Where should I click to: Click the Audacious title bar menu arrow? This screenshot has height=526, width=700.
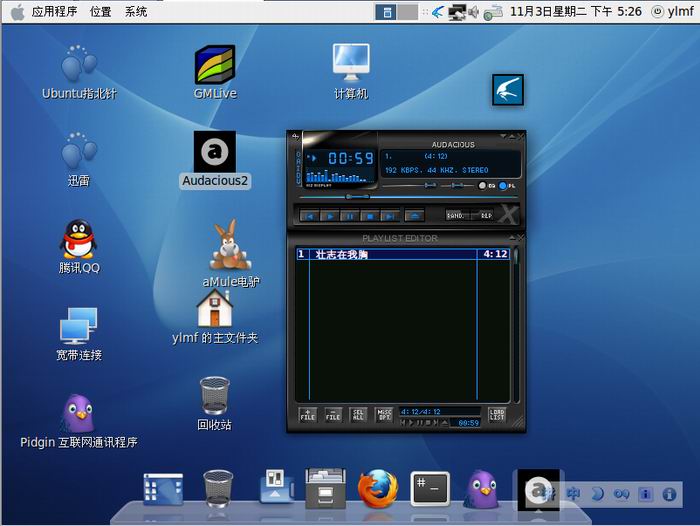coord(503,136)
